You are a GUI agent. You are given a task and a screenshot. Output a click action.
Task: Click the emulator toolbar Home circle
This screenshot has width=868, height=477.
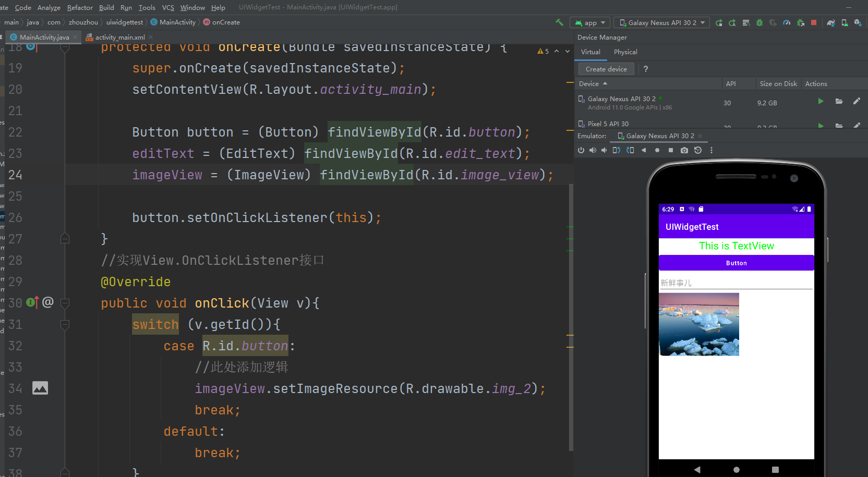coord(657,150)
